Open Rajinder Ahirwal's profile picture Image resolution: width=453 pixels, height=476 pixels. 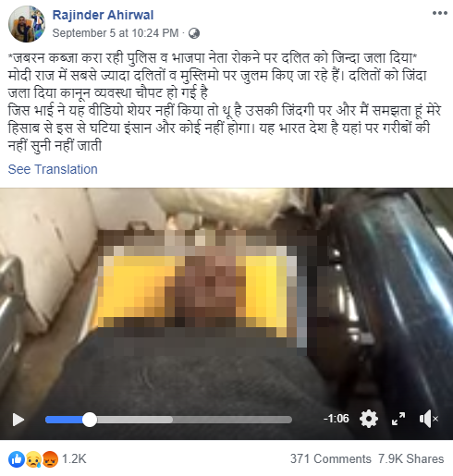27,24
